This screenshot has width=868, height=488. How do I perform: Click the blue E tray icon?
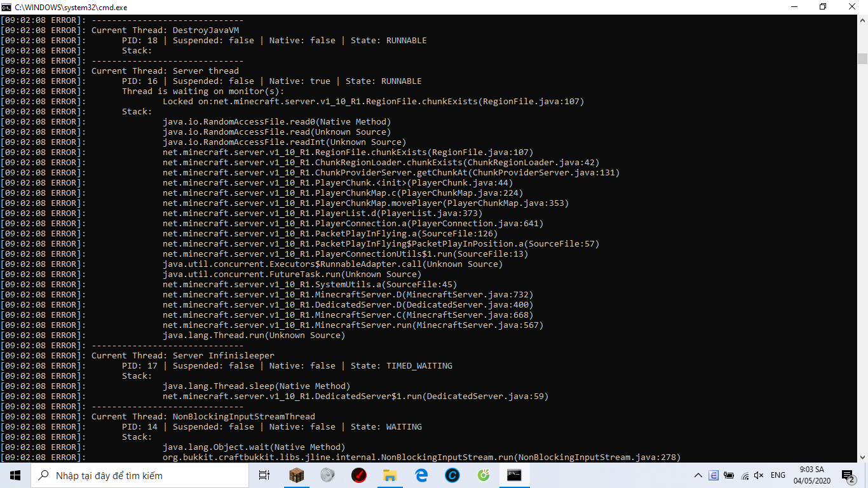click(714, 475)
